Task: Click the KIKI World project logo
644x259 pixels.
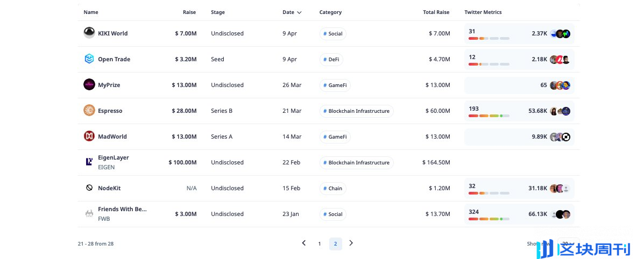Action: coord(89,33)
